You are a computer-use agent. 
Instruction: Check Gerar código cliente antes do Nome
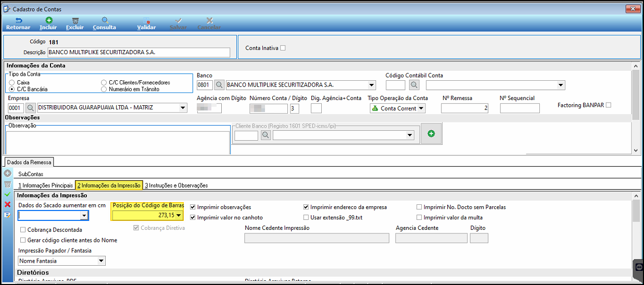(23, 240)
